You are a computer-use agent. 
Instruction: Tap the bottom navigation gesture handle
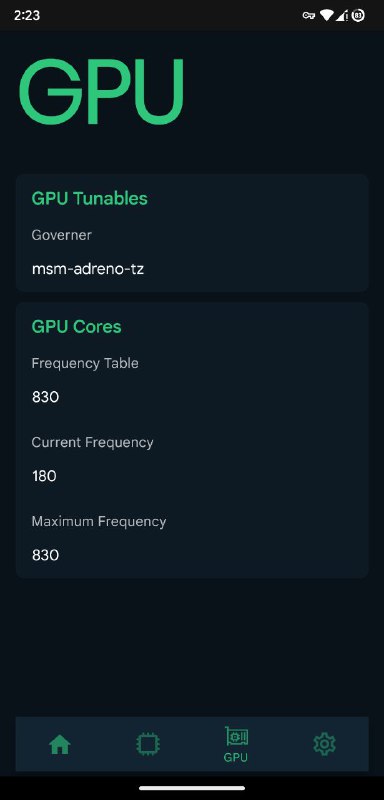(192, 788)
